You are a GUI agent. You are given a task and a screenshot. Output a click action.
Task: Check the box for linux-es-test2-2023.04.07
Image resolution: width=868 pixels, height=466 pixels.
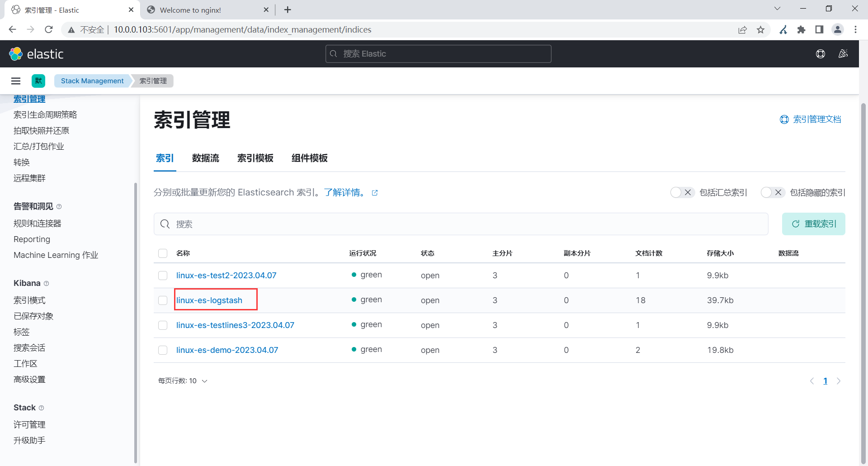tap(163, 276)
